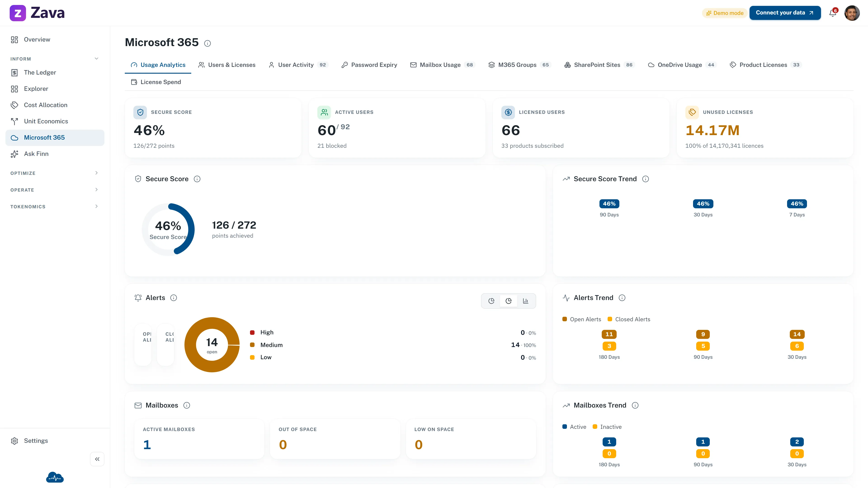The image size is (868, 488).
Task: Open info icon next to Mailboxes Trend
Action: pos(635,406)
